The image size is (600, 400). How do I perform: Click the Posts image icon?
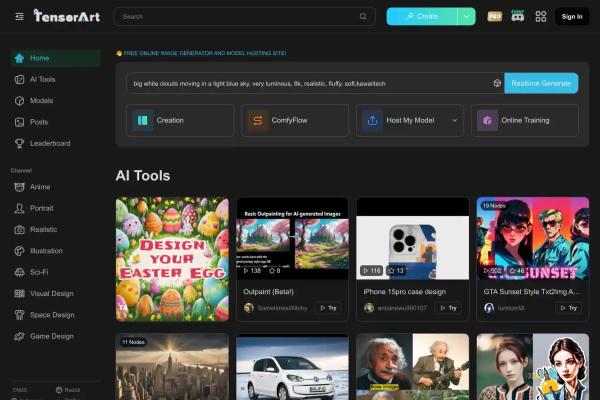[x=19, y=122]
